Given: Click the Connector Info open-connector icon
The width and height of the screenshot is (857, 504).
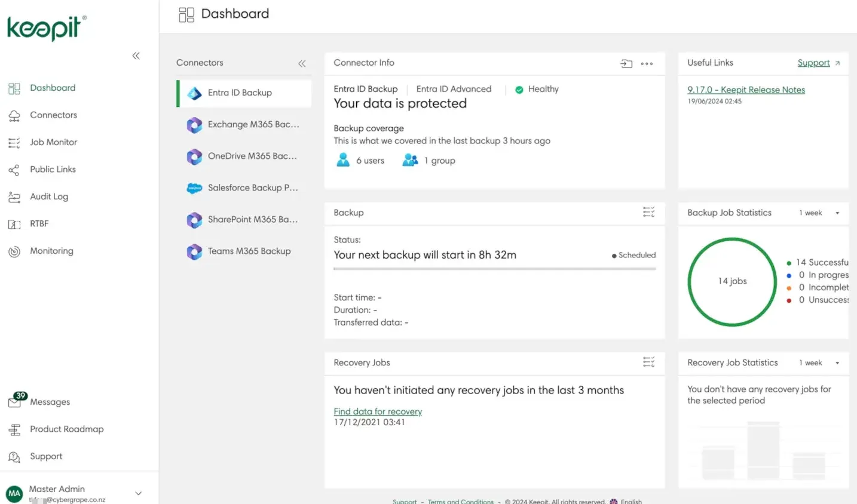Looking at the screenshot, I should pos(626,63).
